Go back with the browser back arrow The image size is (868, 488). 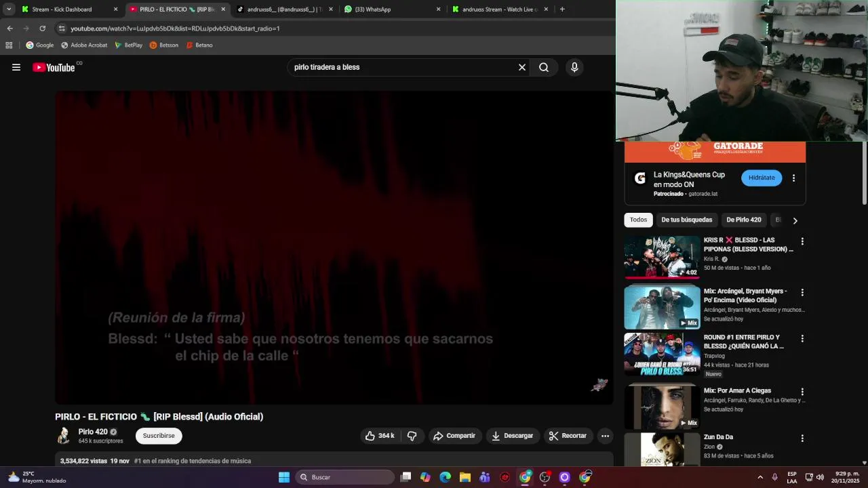tap(9, 28)
